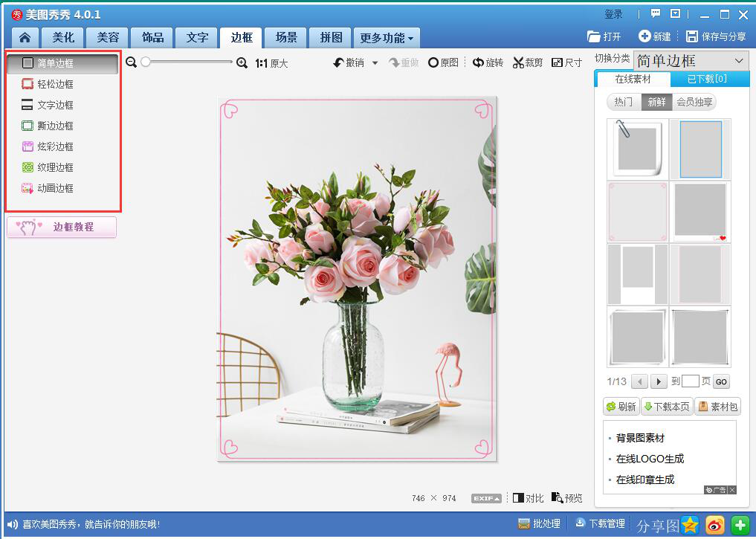Select the 新鲜 filter

click(656, 102)
